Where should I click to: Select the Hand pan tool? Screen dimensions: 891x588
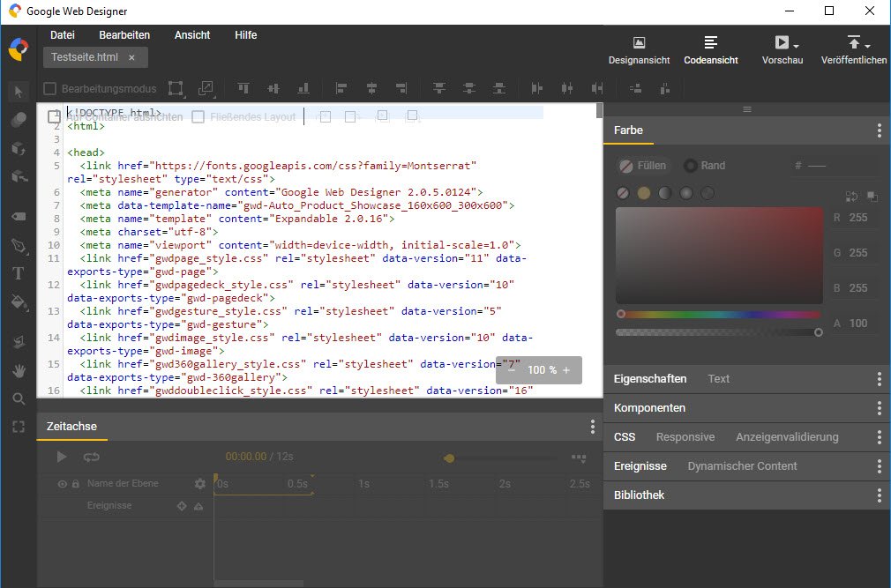tap(19, 371)
